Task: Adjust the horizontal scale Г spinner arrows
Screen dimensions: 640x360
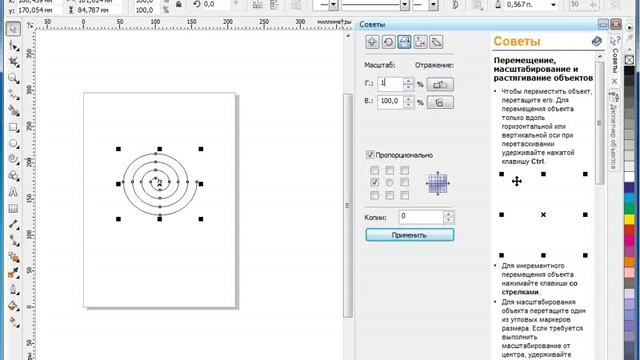Action: coord(409,84)
